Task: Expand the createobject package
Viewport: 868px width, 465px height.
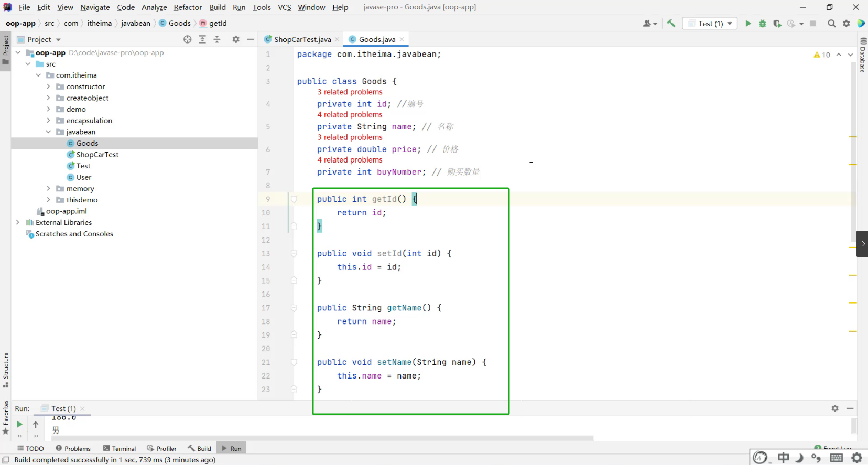Action: 48,98
